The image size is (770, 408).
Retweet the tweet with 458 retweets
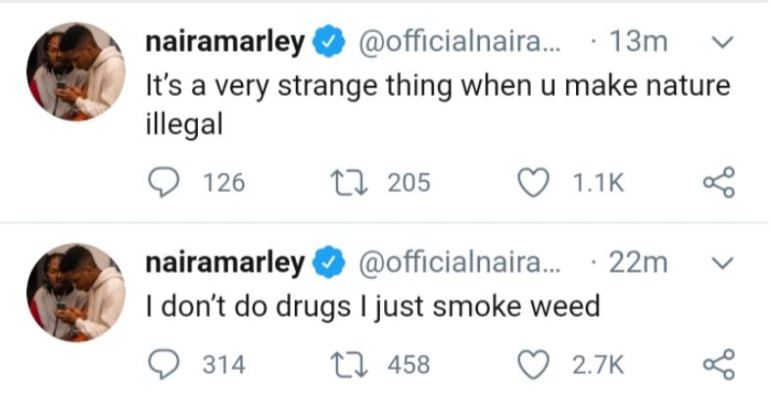pos(349,365)
